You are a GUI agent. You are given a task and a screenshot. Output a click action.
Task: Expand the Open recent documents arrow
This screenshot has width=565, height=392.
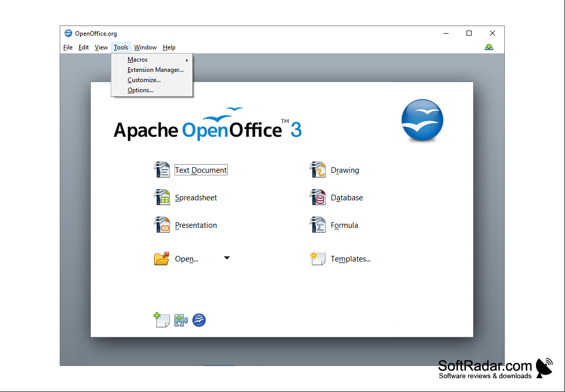click(227, 258)
